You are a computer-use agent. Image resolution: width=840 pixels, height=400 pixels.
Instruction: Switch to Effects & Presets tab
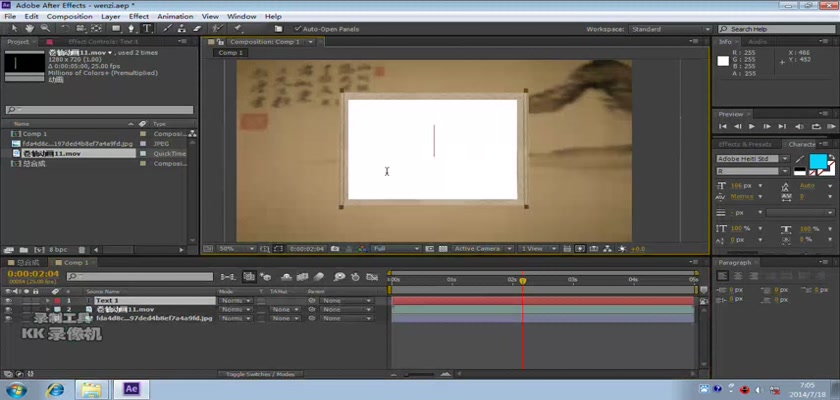(745, 145)
